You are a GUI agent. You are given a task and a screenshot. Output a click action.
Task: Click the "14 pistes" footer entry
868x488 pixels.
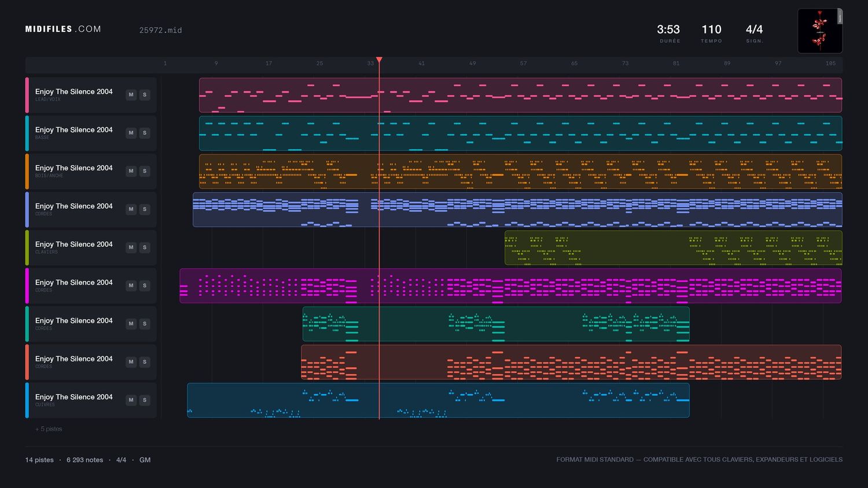[39, 460]
